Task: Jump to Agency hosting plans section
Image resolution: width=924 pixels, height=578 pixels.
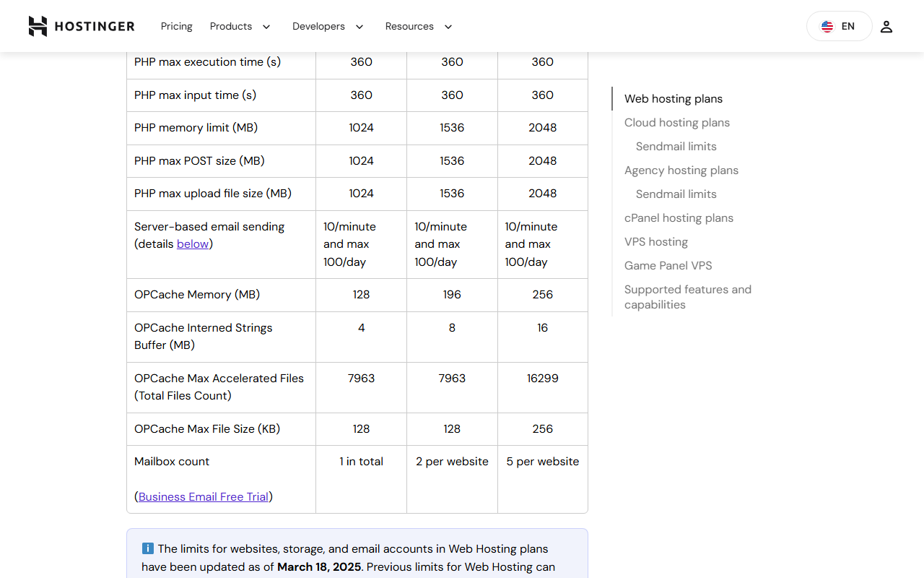Action: coord(681,171)
